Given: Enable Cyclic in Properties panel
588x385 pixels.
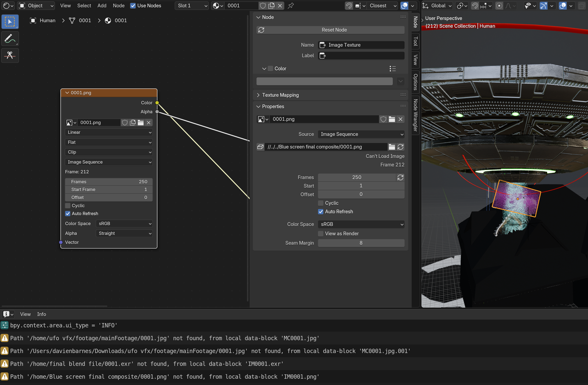Looking at the screenshot, I should click(321, 203).
